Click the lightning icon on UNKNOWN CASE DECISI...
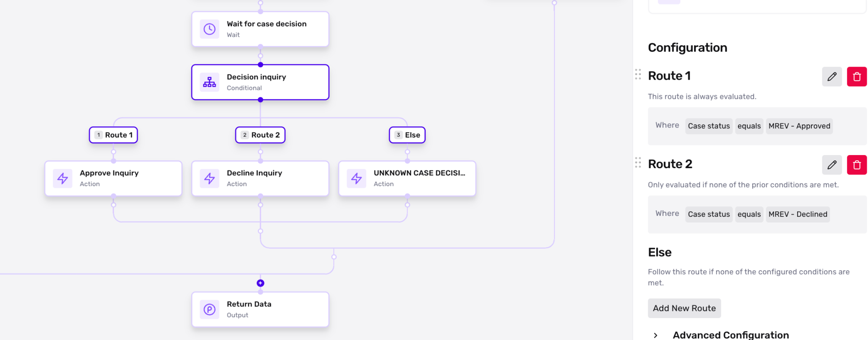Viewport: 868px width, 340px height. 357,178
